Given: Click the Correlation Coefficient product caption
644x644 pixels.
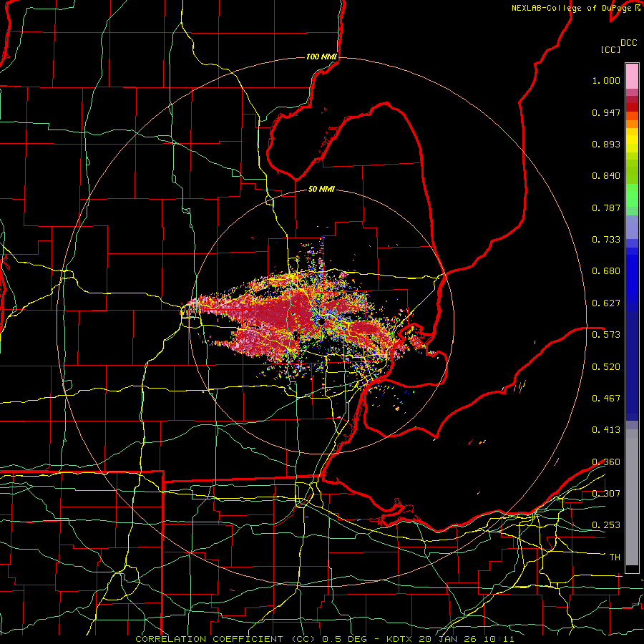Looking at the screenshot, I should point(324,639).
